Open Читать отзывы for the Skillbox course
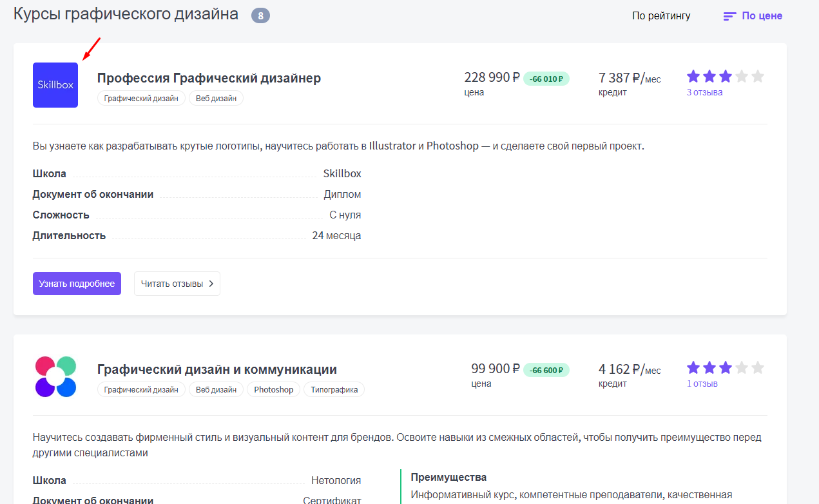 177,284
